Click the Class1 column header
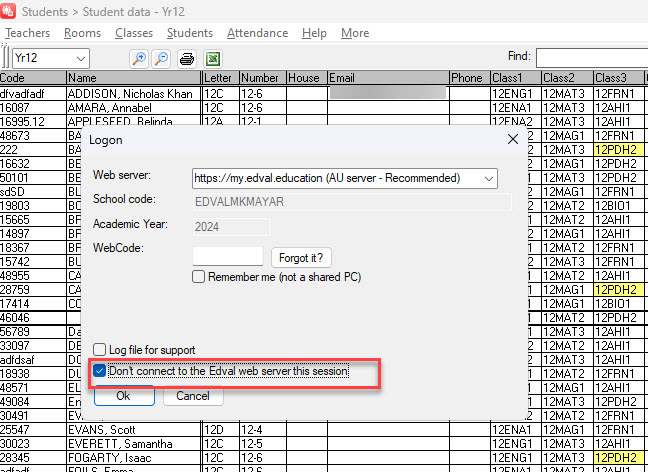Screen dimensions: 648x472 (516, 78)
